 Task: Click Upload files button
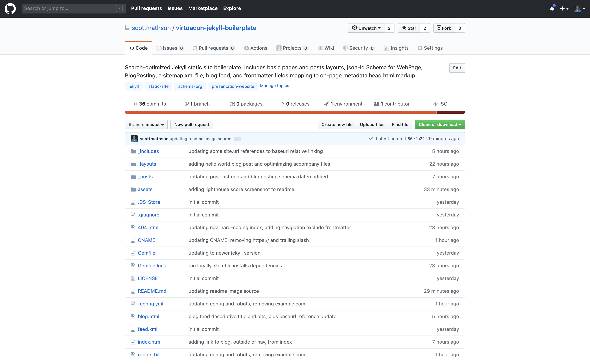tap(372, 124)
